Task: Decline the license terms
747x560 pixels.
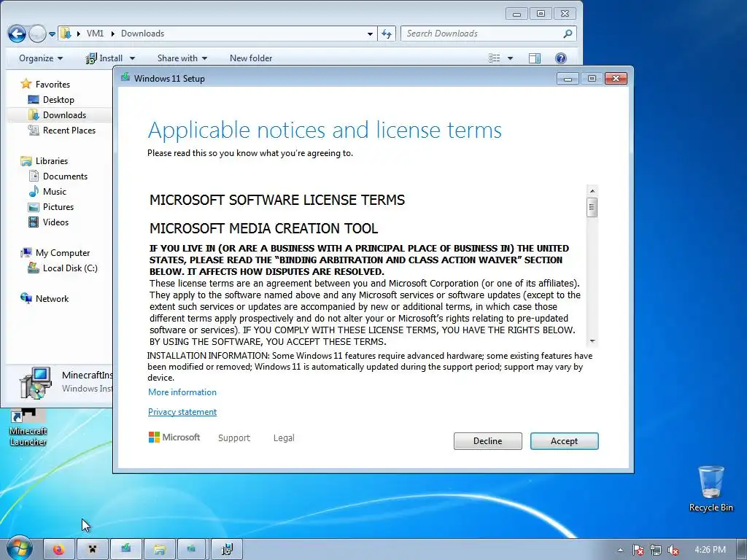Action: tap(487, 441)
